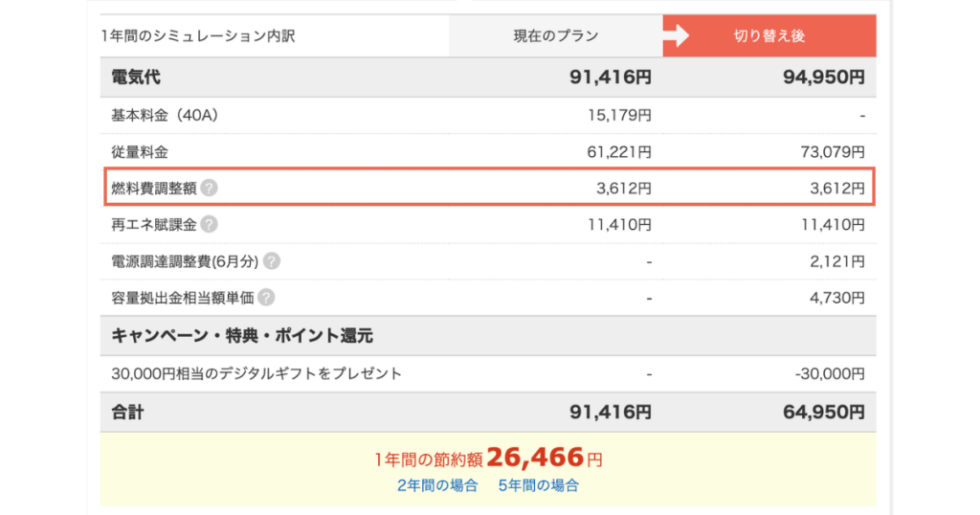This screenshot has width=980, height=515.
Task: Click the 合計 row label
Action: [127, 413]
